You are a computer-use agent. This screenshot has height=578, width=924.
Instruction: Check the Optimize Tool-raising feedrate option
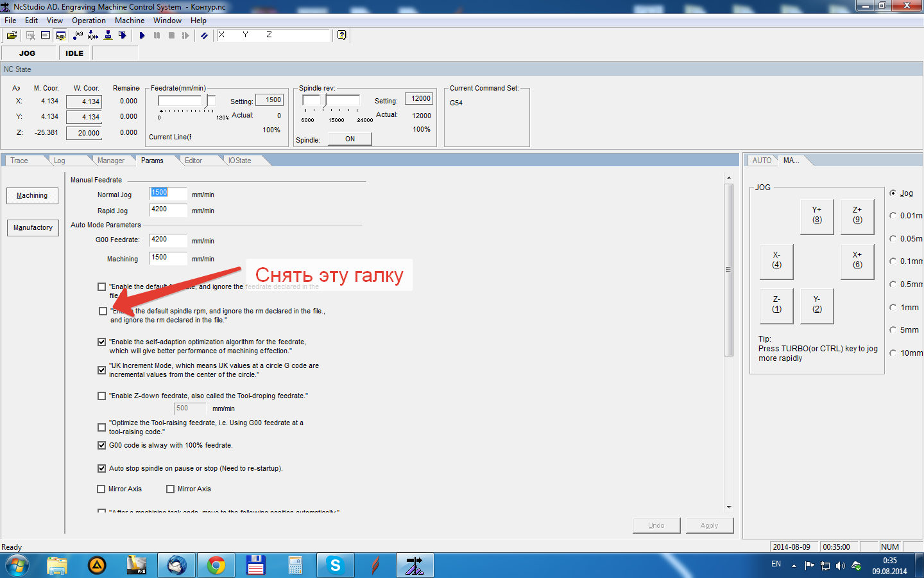pyautogui.click(x=101, y=428)
